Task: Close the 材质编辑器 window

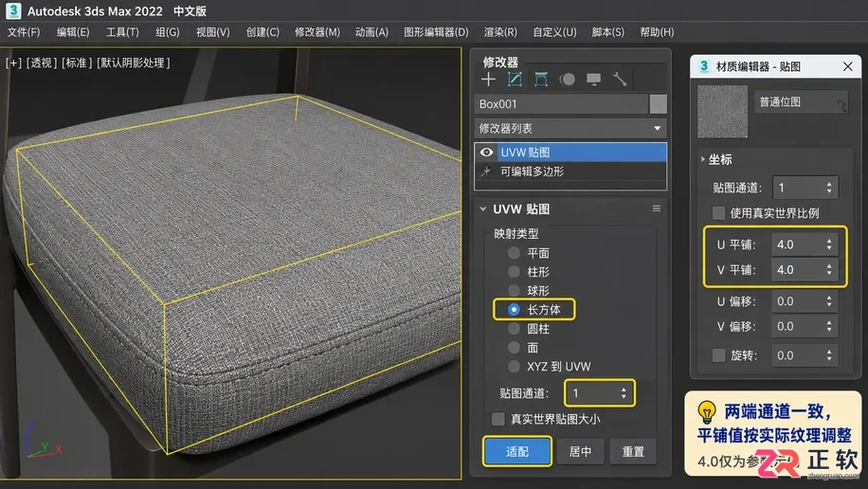Action: click(847, 66)
